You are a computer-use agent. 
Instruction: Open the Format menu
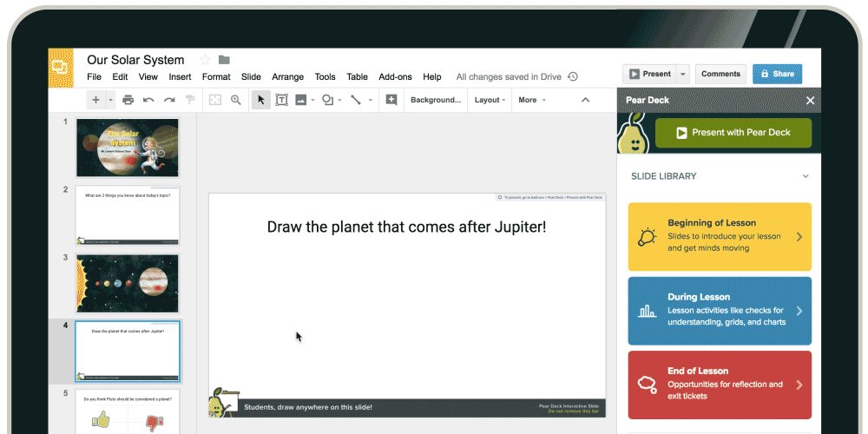click(x=216, y=77)
